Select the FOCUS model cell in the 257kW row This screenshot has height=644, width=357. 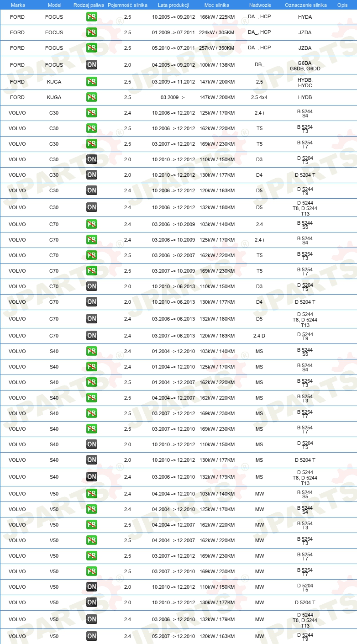click(x=54, y=48)
